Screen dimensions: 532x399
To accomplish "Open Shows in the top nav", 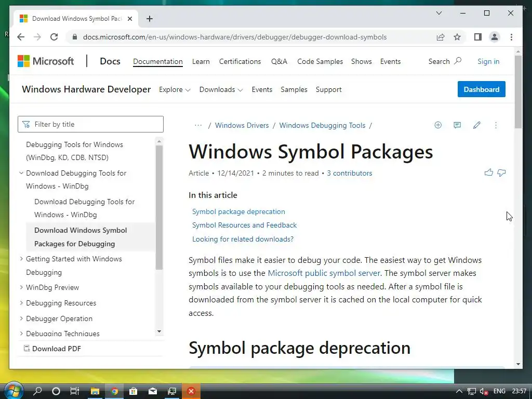I will pyautogui.click(x=362, y=61).
